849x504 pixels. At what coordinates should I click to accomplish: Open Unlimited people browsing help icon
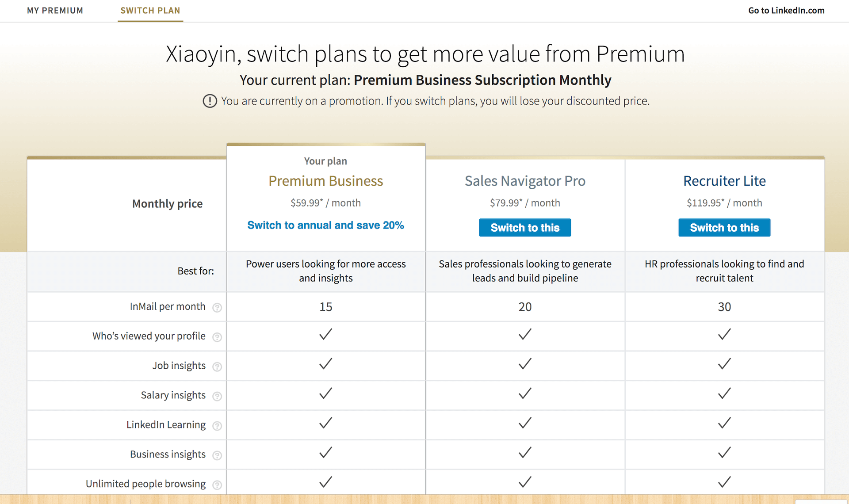click(x=217, y=485)
